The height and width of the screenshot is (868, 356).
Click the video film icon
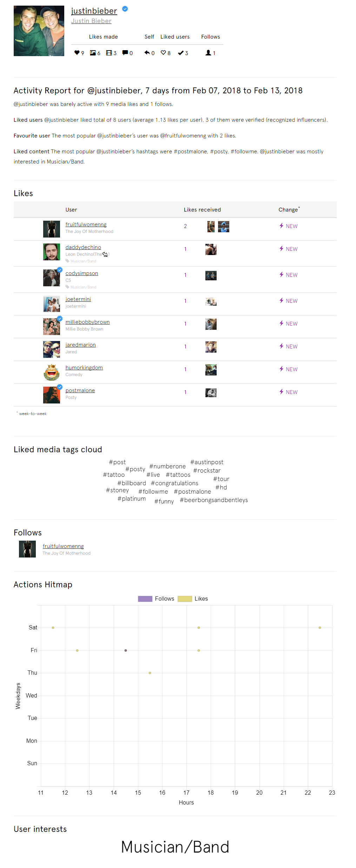point(109,53)
